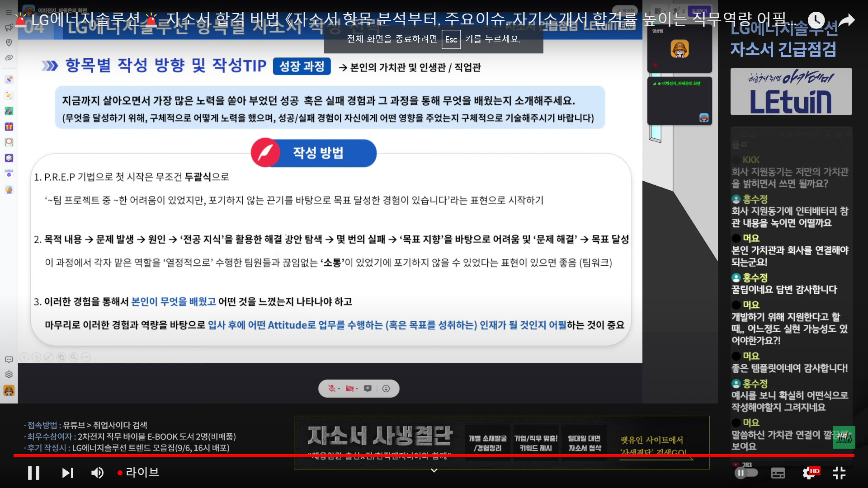The image size is (868, 488).
Task: Open the camera options dropdown arrow
Action: tap(357, 389)
